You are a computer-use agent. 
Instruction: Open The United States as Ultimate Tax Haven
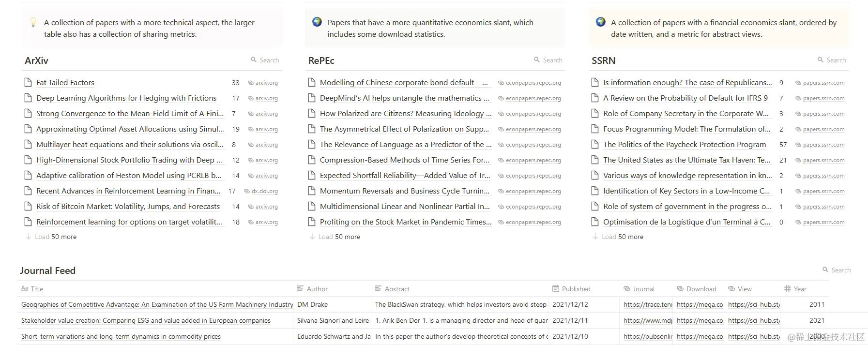coord(686,160)
